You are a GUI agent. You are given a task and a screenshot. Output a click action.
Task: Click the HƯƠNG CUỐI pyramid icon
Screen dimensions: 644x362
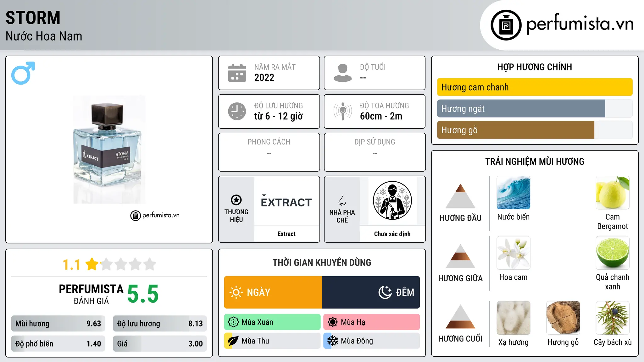pyautogui.click(x=460, y=316)
